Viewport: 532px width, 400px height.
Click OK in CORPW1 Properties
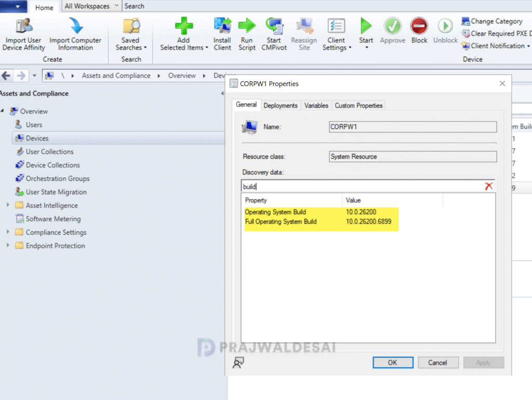tap(393, 363)
